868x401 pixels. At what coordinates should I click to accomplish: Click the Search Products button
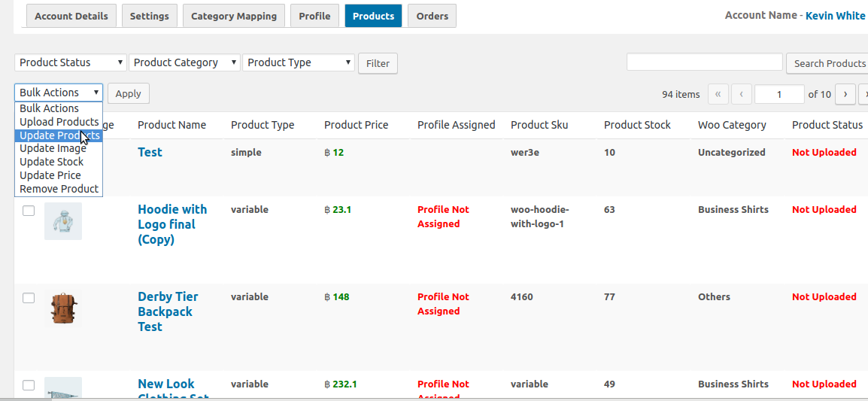828,64
